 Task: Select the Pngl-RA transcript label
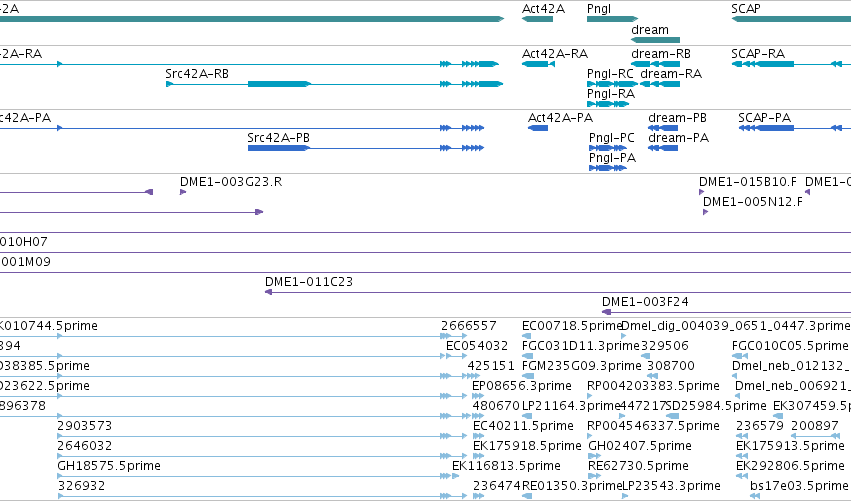click(x=611, y=94)
